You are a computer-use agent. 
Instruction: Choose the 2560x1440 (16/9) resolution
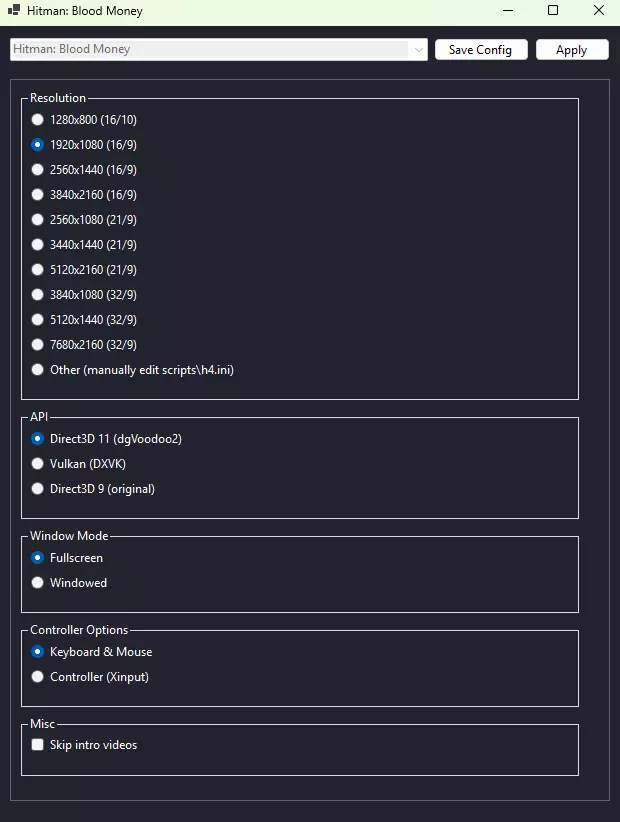pos(38,170)
